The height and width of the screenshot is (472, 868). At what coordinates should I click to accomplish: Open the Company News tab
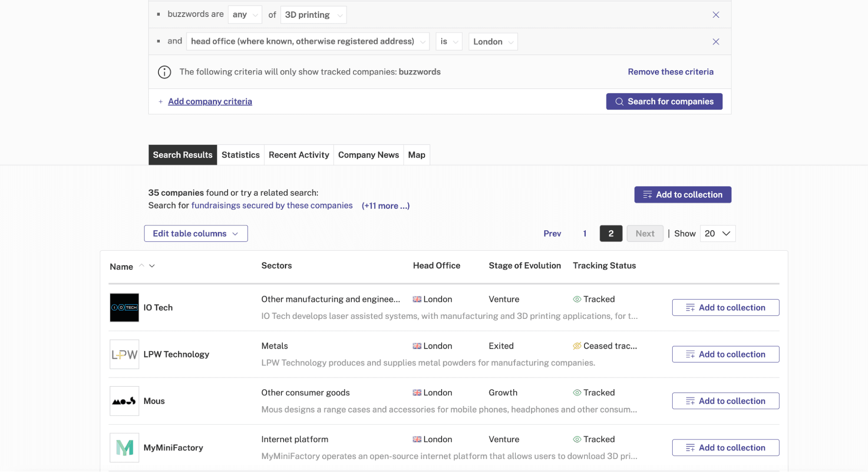[369, 155]
